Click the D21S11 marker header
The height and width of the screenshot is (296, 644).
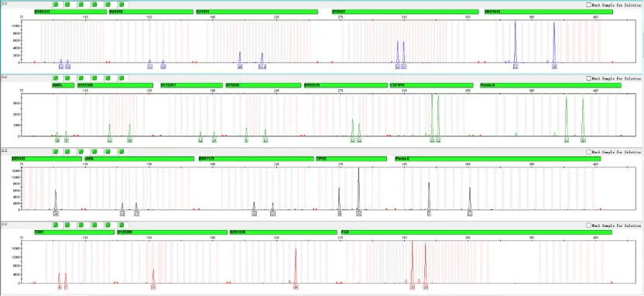click(x=257, y=12)
